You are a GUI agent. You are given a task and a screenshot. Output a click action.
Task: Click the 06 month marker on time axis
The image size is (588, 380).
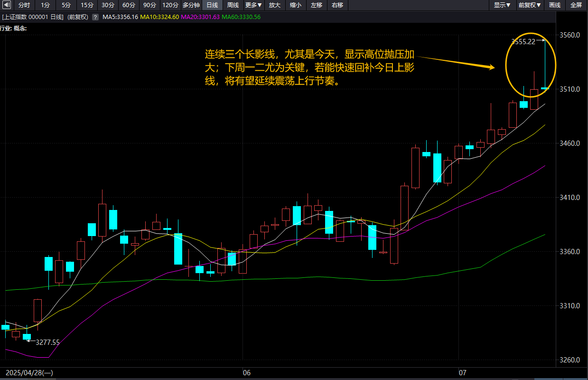(x=246, y=373)
